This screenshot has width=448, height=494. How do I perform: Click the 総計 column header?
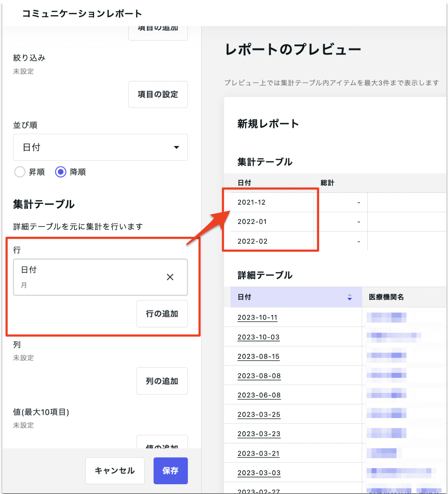point(327,183)
